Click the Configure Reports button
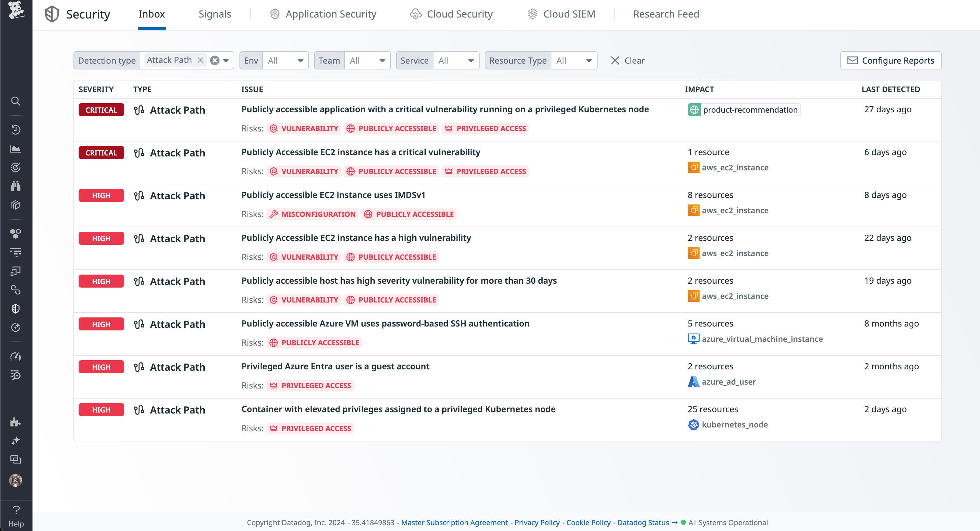Screen dimensions: 980x531 [x=891, y=60]
